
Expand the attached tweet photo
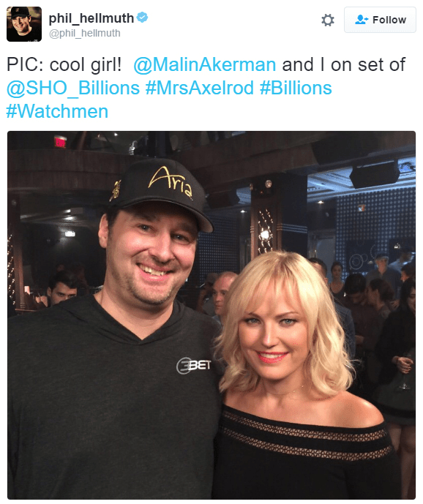(x=211, y=315)
